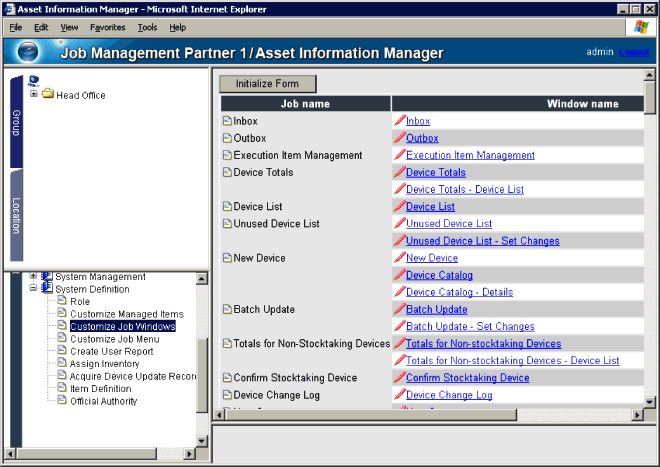Open the Tools menu
This screenshot has width=660, height=467.
(148, 27)
